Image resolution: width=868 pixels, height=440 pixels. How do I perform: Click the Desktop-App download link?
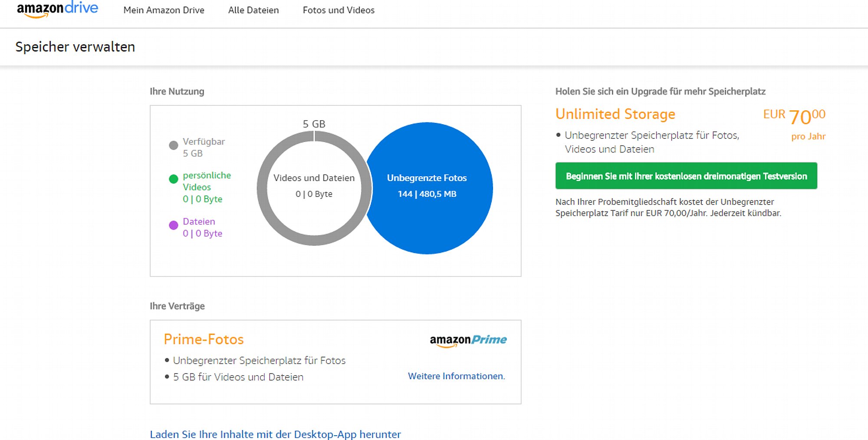coord(275,434)
